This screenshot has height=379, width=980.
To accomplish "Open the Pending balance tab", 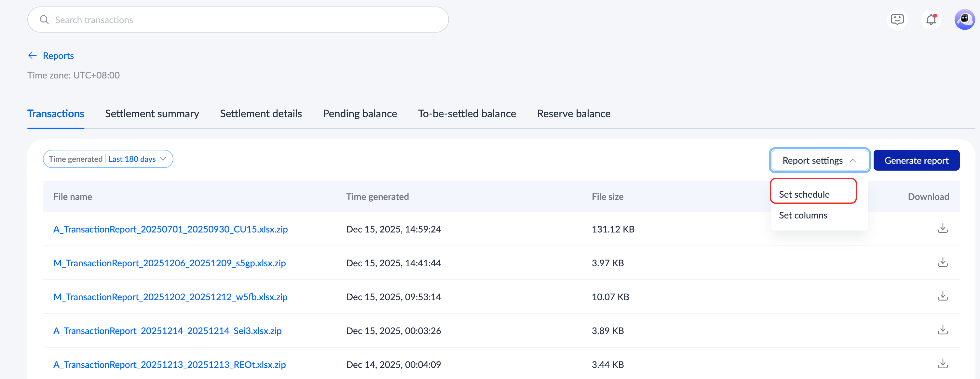I will [360, 114].
